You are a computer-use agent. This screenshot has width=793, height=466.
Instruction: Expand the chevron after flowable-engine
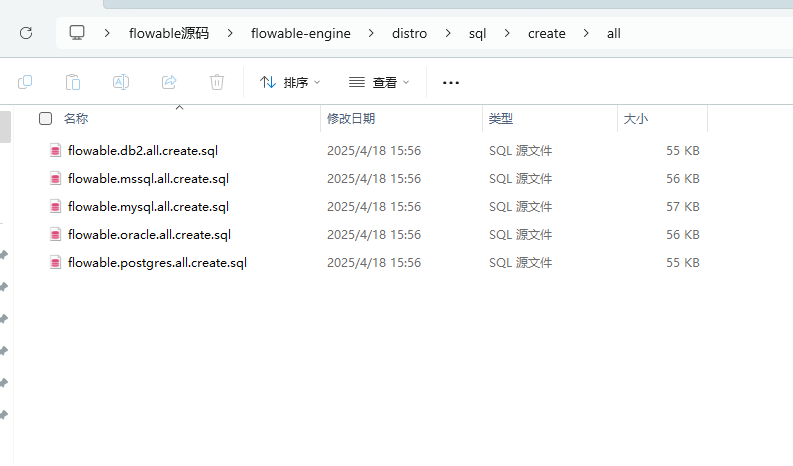[x=371, y=33]
